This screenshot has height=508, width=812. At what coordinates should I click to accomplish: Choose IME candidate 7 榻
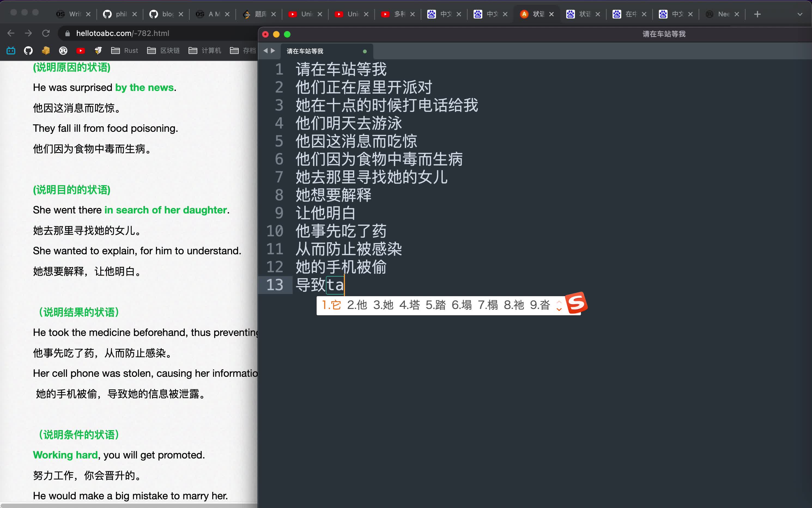(488, 305)
